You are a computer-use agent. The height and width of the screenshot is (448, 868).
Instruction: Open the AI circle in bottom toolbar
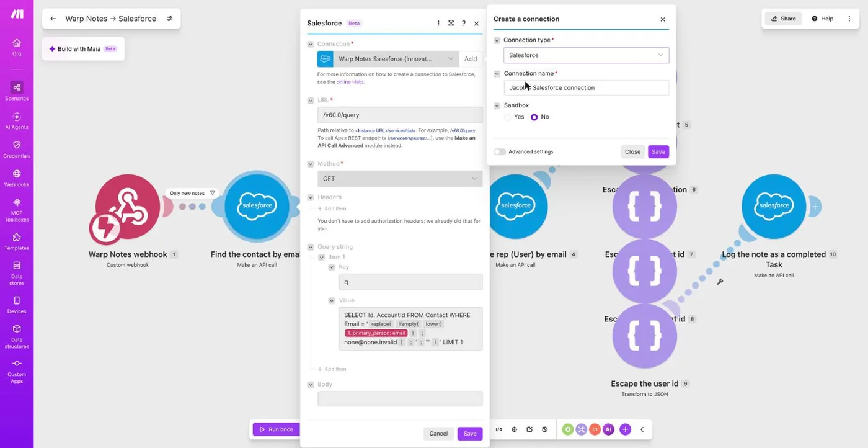(608, 429)
